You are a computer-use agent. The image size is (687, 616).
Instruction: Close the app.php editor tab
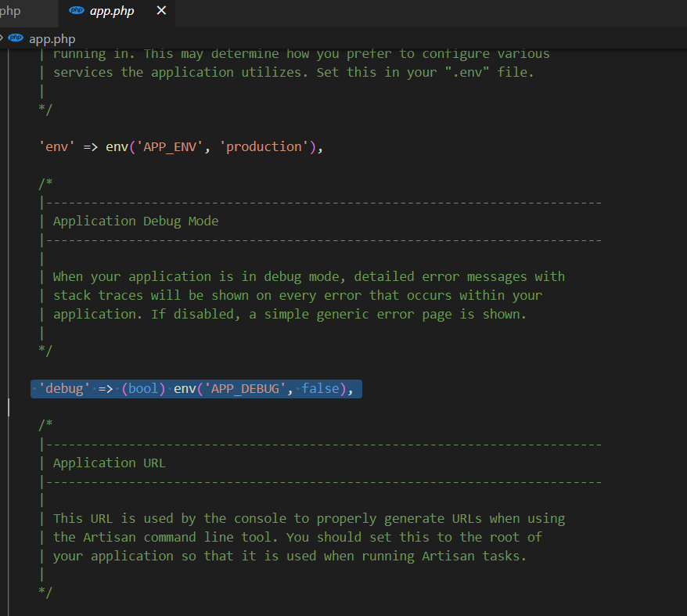pos(161,11)
